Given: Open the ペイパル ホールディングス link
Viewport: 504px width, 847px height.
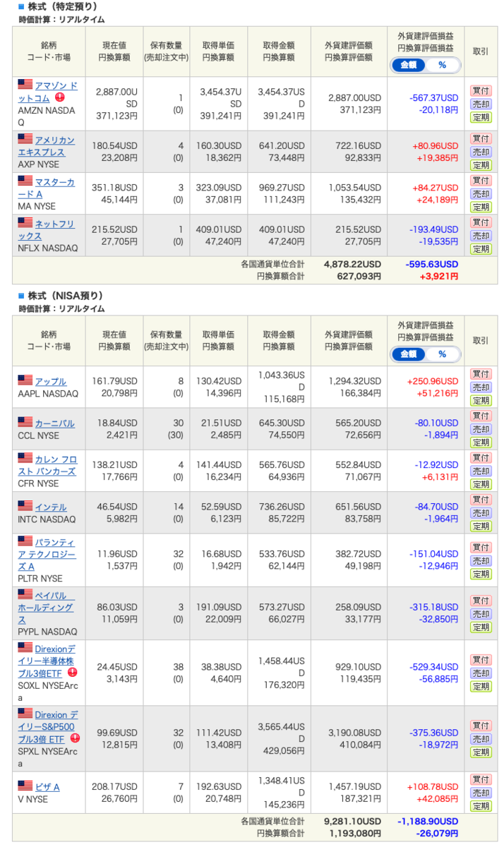Looking at the screenshot, I should pos(46,607).
